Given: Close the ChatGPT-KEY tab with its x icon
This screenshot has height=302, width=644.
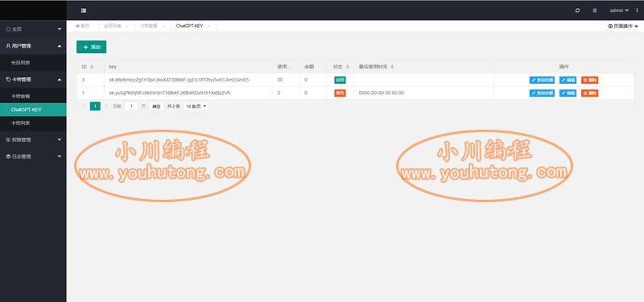Looking at the screenshot, I should (208, 26).
